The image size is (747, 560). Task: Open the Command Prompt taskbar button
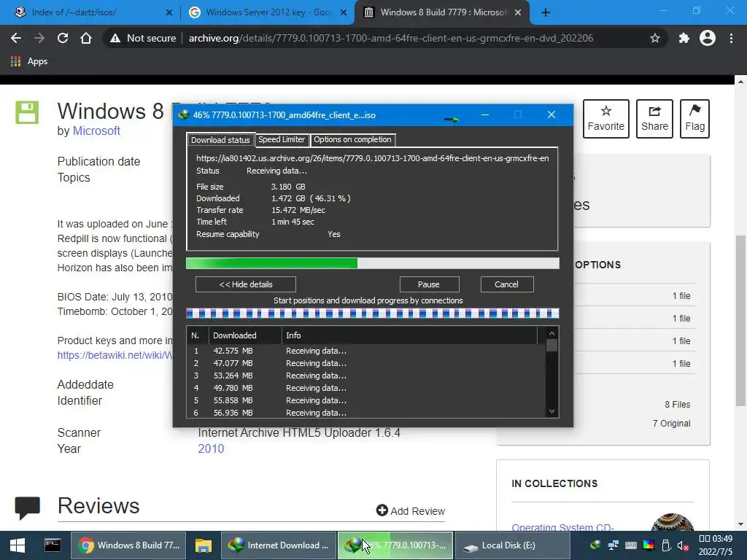53,545
